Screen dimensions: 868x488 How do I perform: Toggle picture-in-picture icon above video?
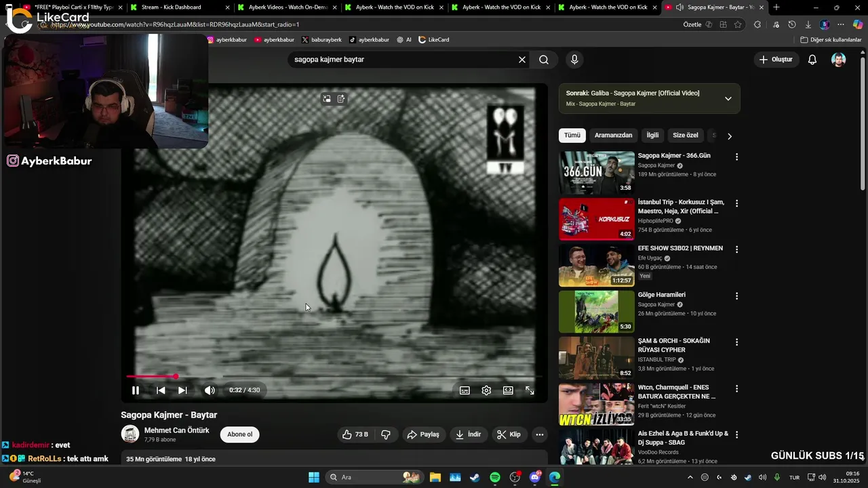point(327,99)
